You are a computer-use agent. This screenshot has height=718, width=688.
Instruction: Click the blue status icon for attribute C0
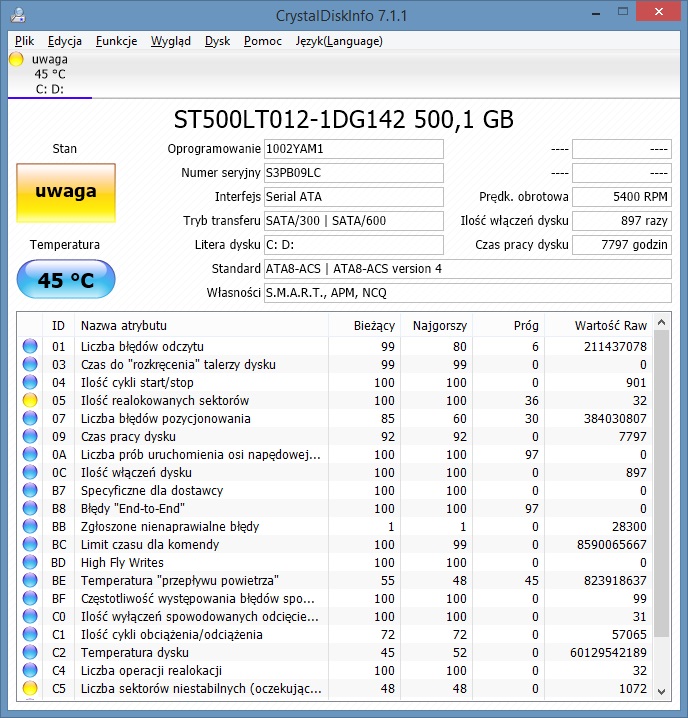point(30,616)
